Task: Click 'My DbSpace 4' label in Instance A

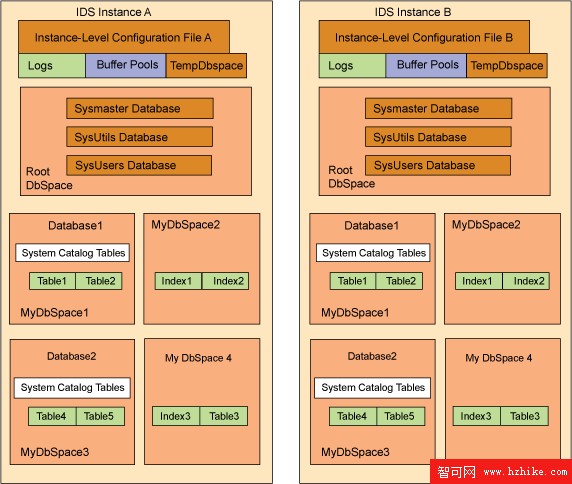Action: click(198, 358)
